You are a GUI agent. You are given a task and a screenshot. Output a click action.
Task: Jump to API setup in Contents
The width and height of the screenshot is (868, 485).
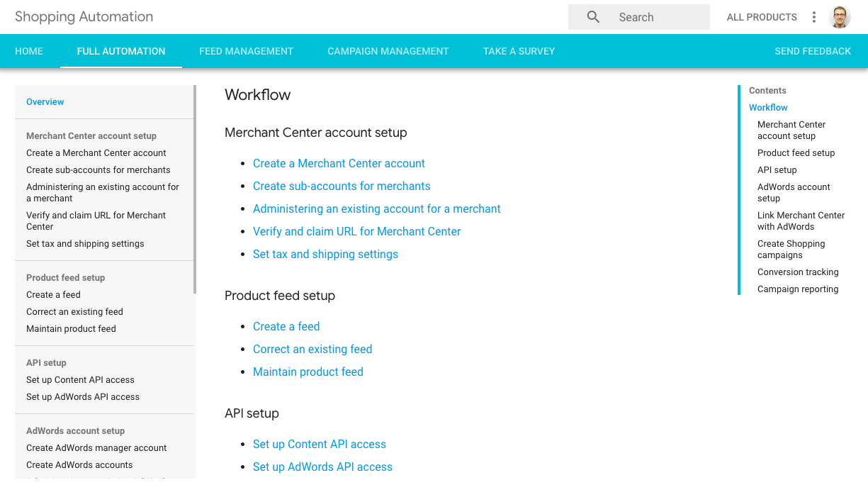tap(777, 170)
